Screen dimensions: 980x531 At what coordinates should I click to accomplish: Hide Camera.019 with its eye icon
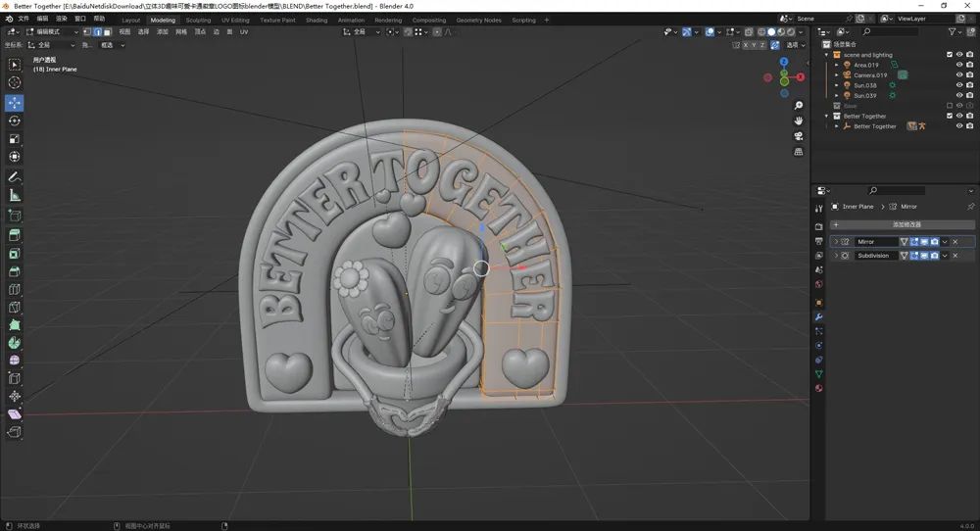pos(959,75)
